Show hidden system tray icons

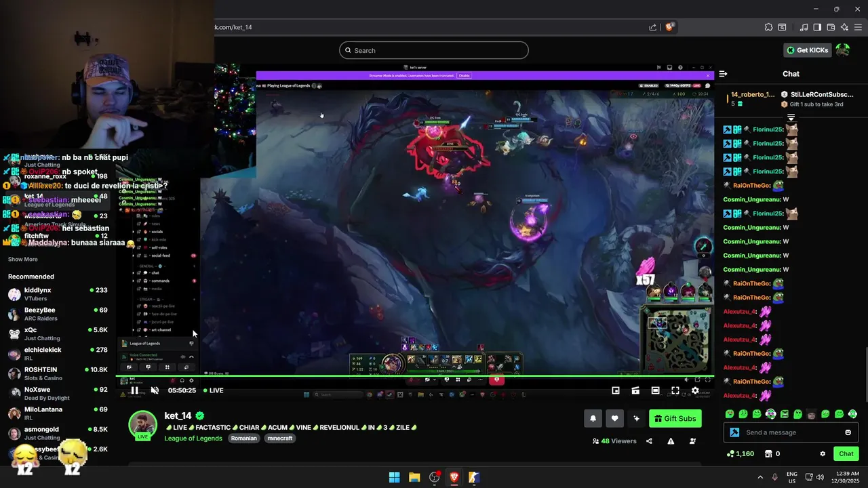tap(760, 477)
